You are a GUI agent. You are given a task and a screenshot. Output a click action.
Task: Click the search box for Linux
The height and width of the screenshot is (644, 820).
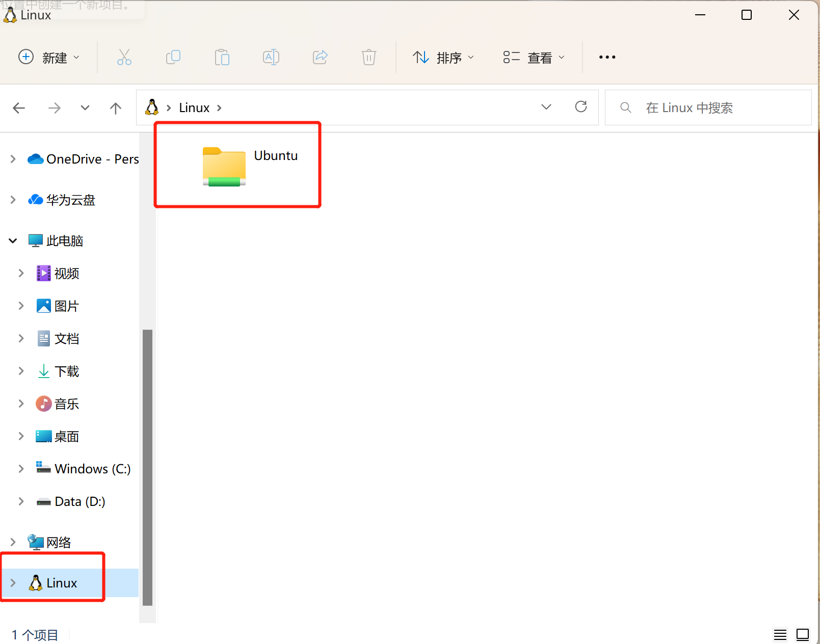coord(708,108)
